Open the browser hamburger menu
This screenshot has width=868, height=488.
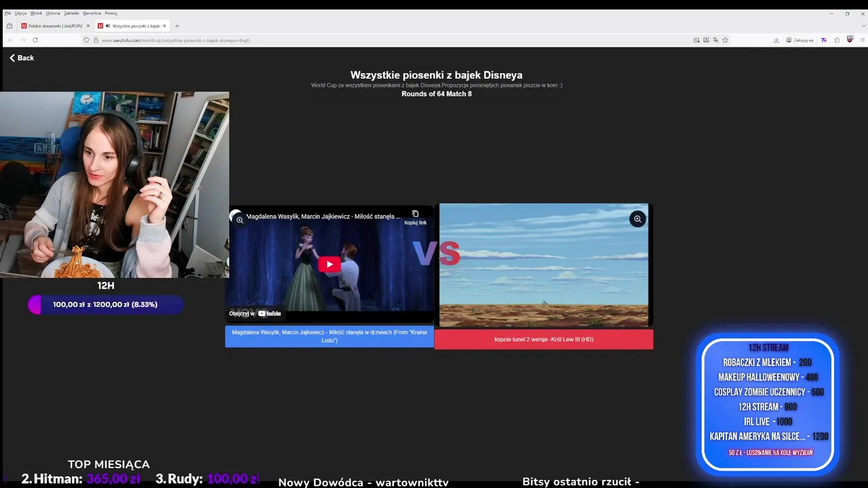863,40
